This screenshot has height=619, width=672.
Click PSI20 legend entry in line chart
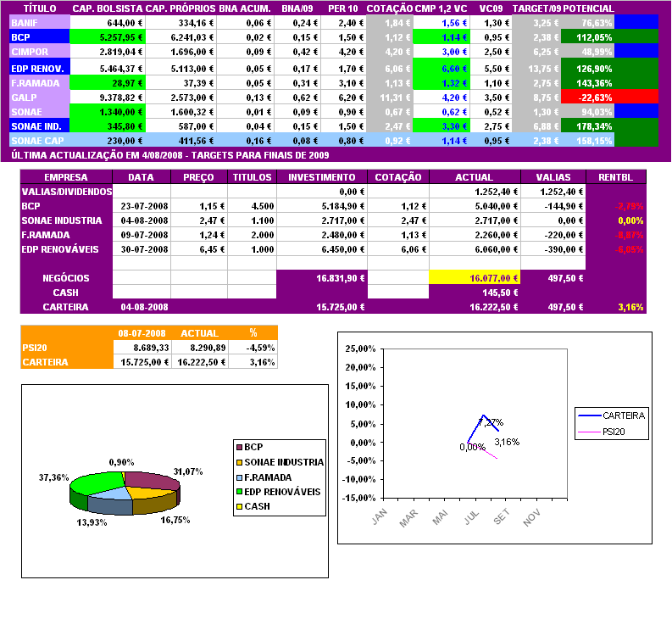pyautogui.click(x=602, y=432)
